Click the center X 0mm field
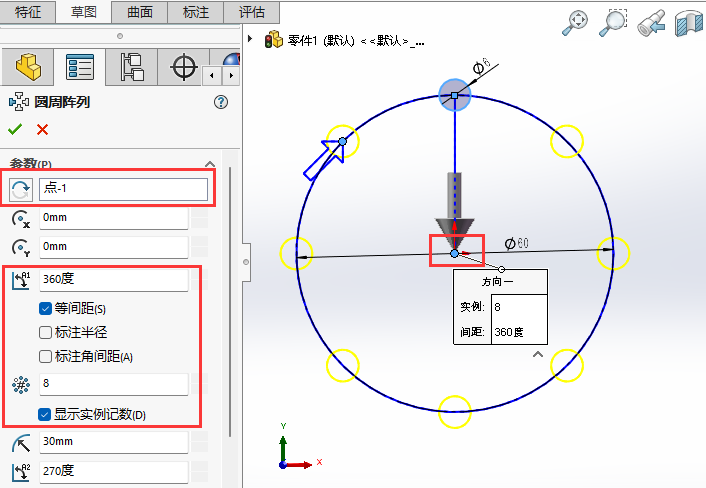The width and height of the screenshot is (706, 488). [x=113, y=218]
